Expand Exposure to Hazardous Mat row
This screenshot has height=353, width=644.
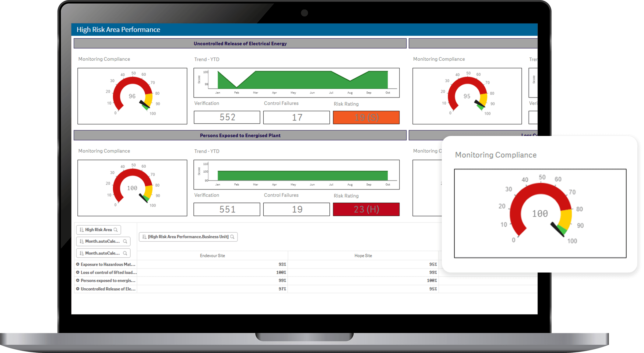tap(78, 264)
